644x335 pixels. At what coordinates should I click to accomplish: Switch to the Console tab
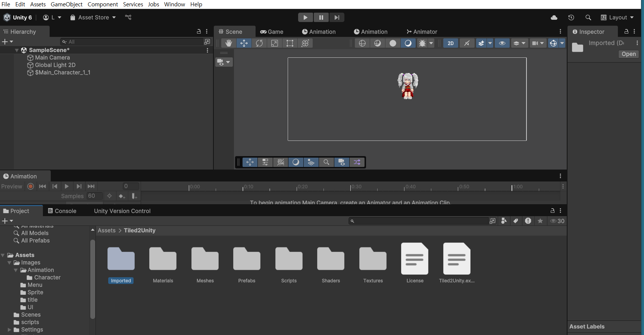pos(62,211)
